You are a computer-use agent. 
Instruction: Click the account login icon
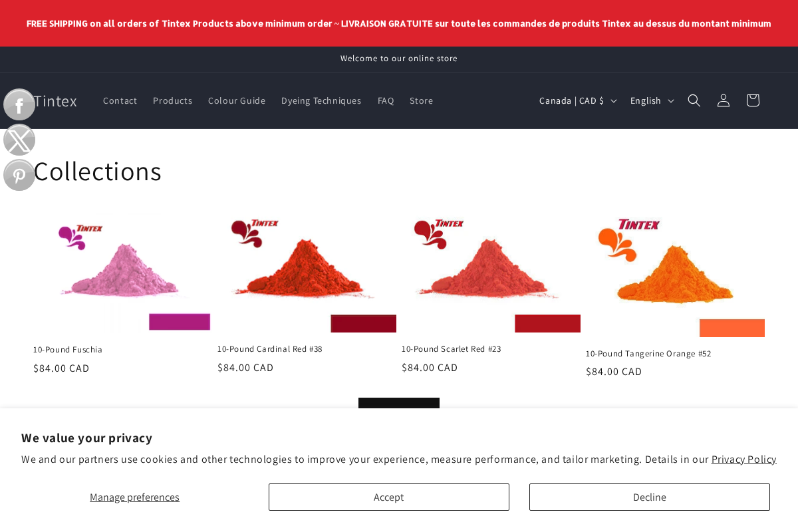(723, 100)
